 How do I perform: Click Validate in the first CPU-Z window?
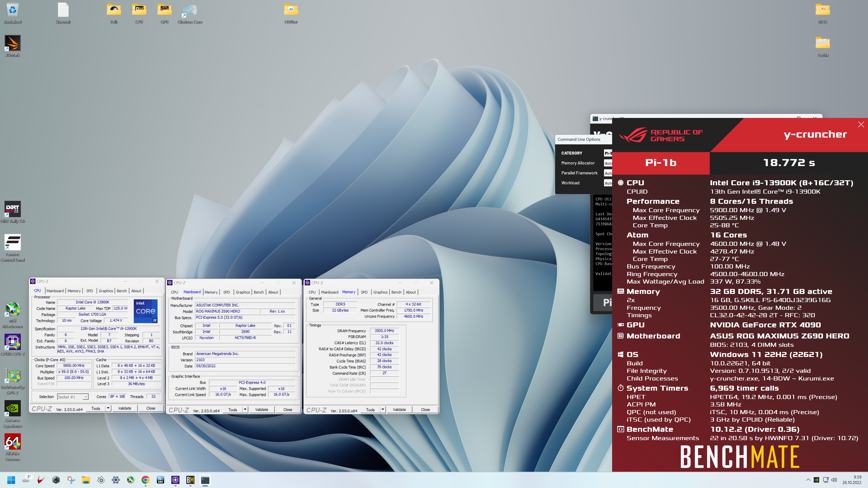pos(125,408)
